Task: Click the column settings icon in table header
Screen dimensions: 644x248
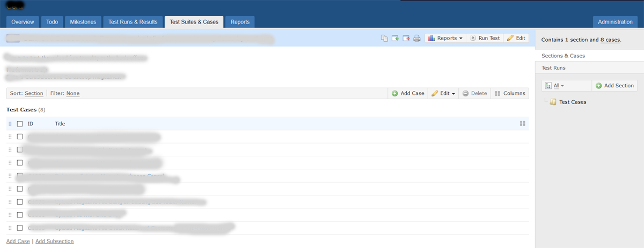Action: (x=522, y=124)
